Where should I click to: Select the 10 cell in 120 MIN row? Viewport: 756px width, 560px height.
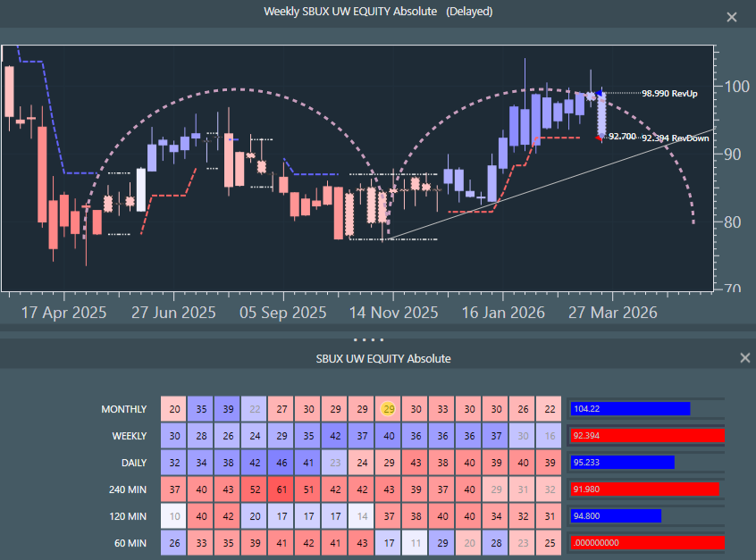click(x=174, y=516)
